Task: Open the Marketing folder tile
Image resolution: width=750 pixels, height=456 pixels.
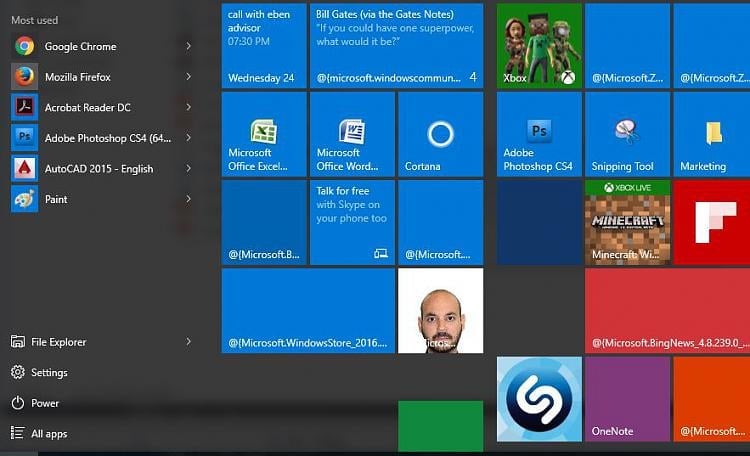Action: tap(712, 134)
